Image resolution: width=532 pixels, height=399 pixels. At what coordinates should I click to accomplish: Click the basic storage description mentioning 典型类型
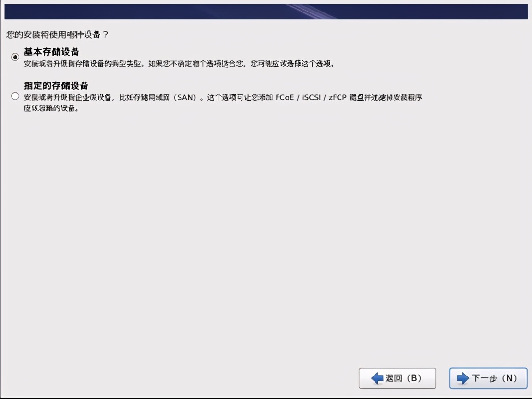179,64
